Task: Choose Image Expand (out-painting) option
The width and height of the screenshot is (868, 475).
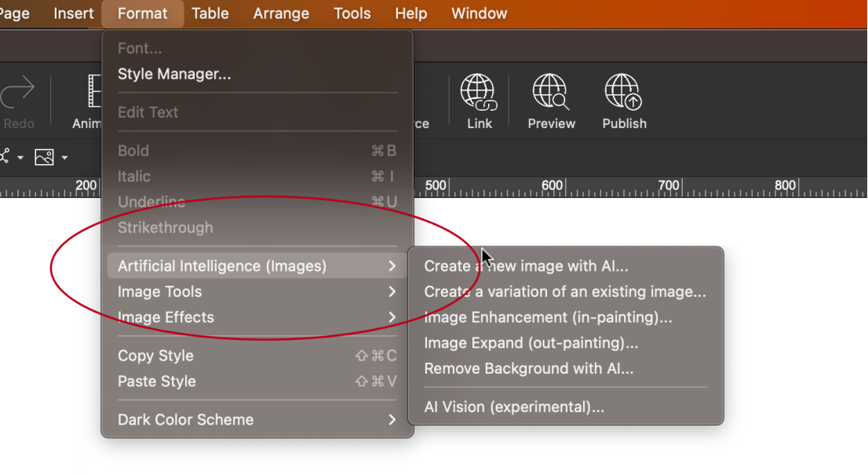Action: click(531, 343)
